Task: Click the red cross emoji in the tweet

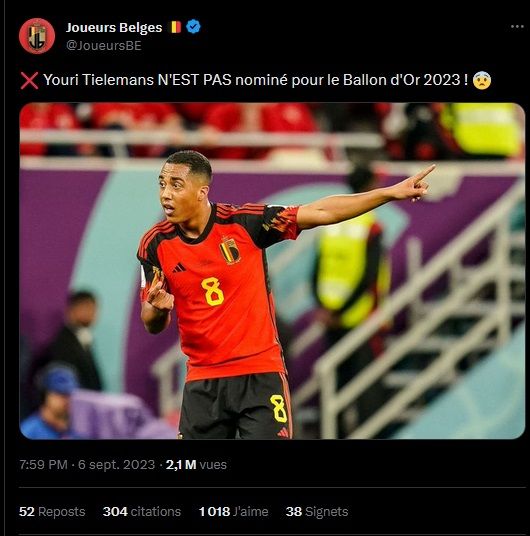Action: point(29,81)
